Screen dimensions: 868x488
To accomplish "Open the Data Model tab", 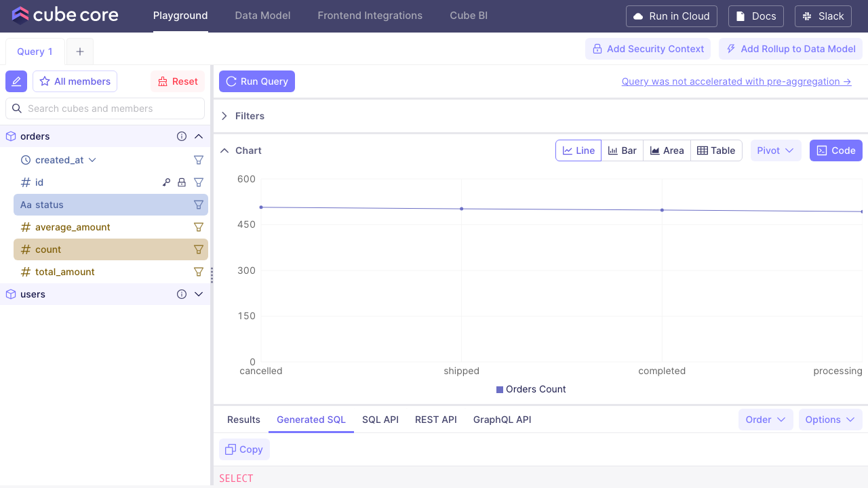I will [x=262, y=16].
